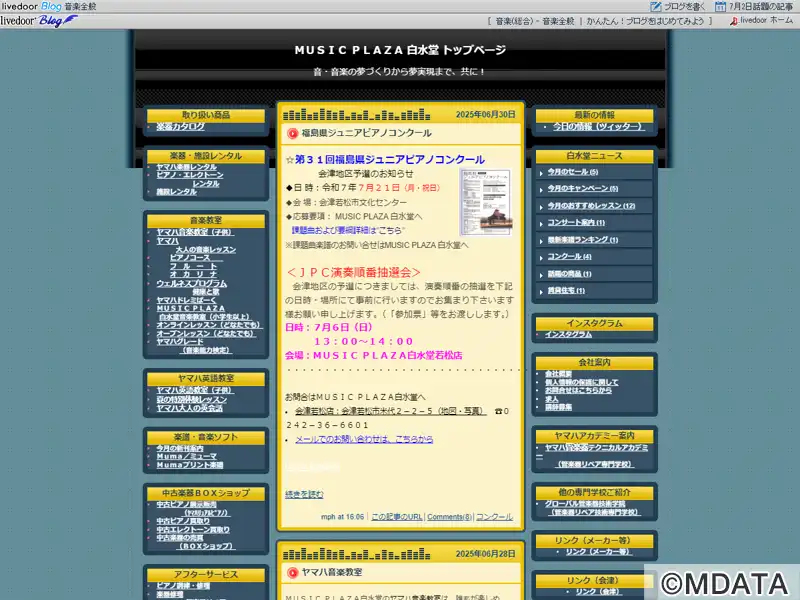Open コンクール category link in post footer
This screenshot has width=800, height=600.
point(494,517)
